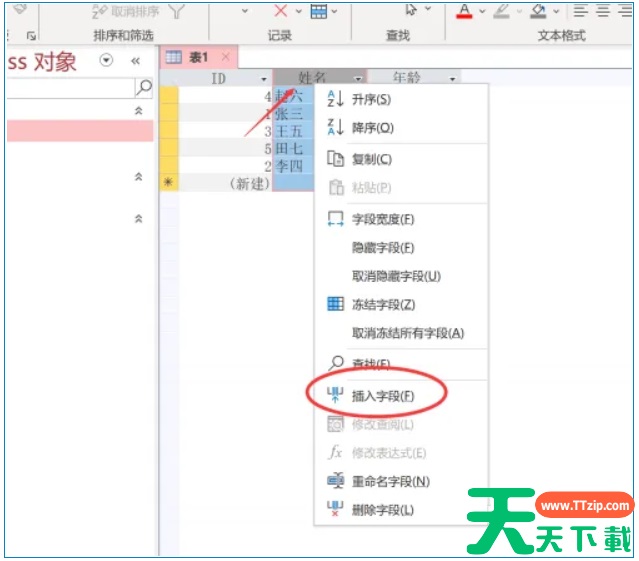Select 取消隐藏字段(U) option
The width and height of the screenshot is (639, 561).
coord(396,276)
